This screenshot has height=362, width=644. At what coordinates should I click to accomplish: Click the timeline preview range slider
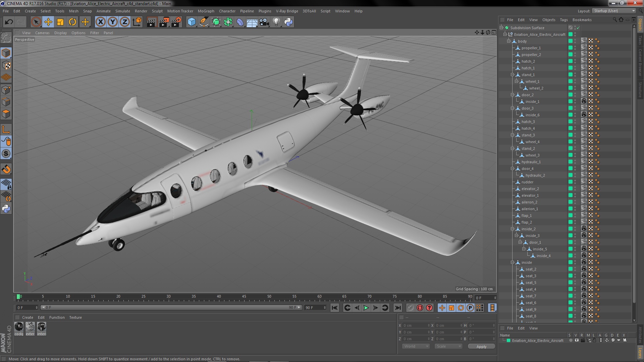click(x=171, y=307)
